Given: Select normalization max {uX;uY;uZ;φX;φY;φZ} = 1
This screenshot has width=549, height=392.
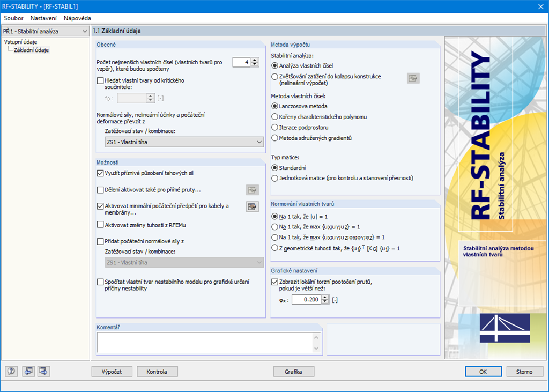Looking at the screenshot, I should [x=275, y=238].
